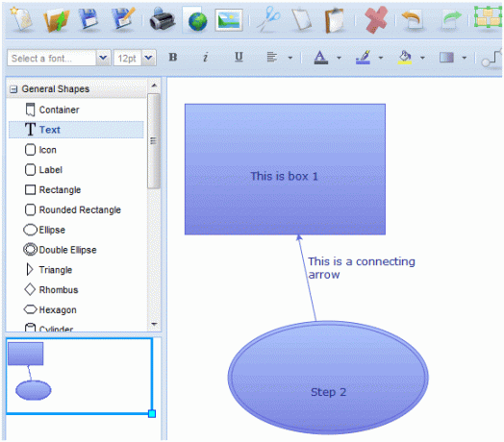This screenshot has height=442, width=504.
Task: Open the font color dropdown arrow
Action: coord(339,58)
